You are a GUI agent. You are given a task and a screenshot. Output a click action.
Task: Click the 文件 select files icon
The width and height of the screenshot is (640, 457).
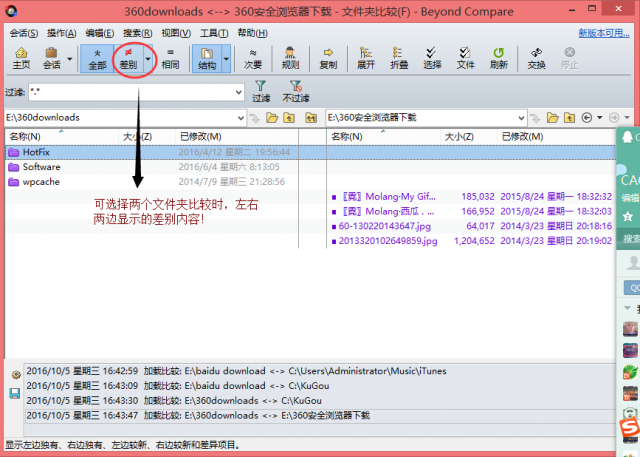465,58
